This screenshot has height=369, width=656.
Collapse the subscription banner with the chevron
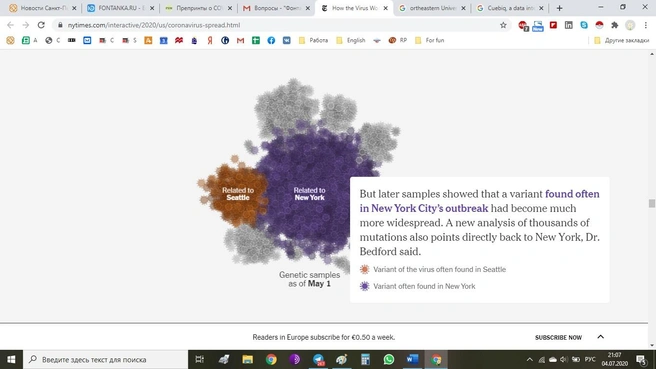coord(600,337)
